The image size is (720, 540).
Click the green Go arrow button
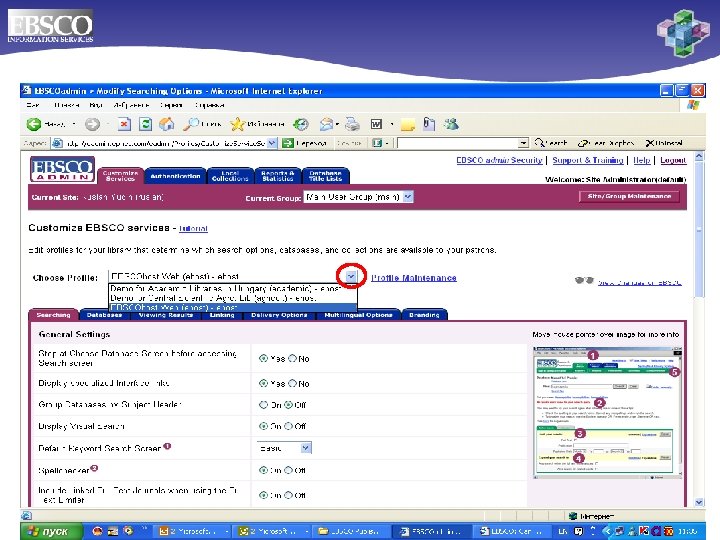[288, 143]
